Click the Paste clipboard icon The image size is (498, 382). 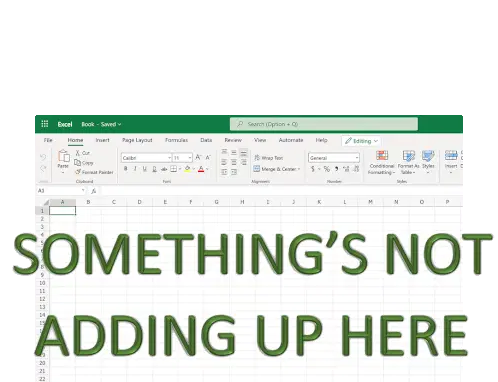pyautogui.click(x=63, y=156)
